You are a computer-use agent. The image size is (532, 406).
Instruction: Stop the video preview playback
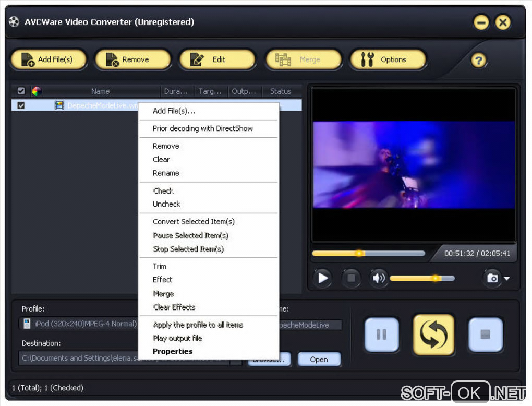[x=351, y=278]
